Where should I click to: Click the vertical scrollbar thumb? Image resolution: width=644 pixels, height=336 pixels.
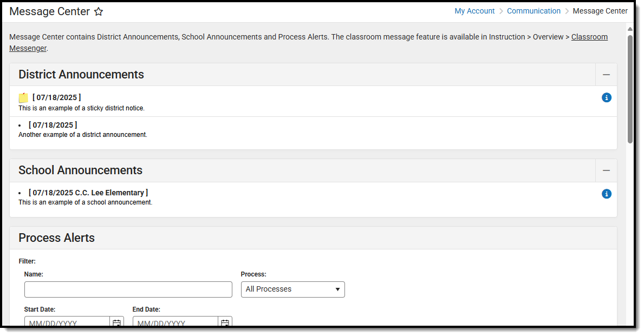coord(630,89)
